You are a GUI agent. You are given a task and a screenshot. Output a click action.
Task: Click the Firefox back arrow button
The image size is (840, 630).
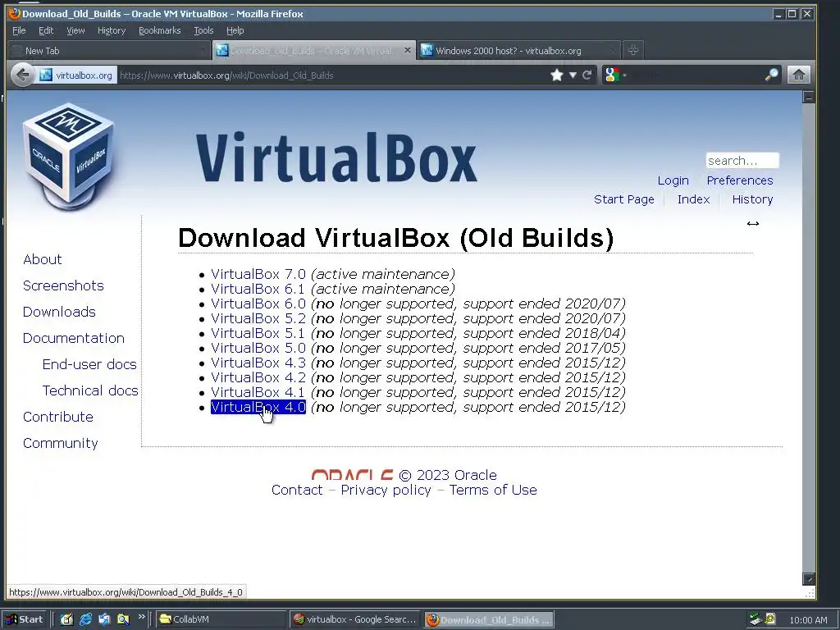point(22,75)
